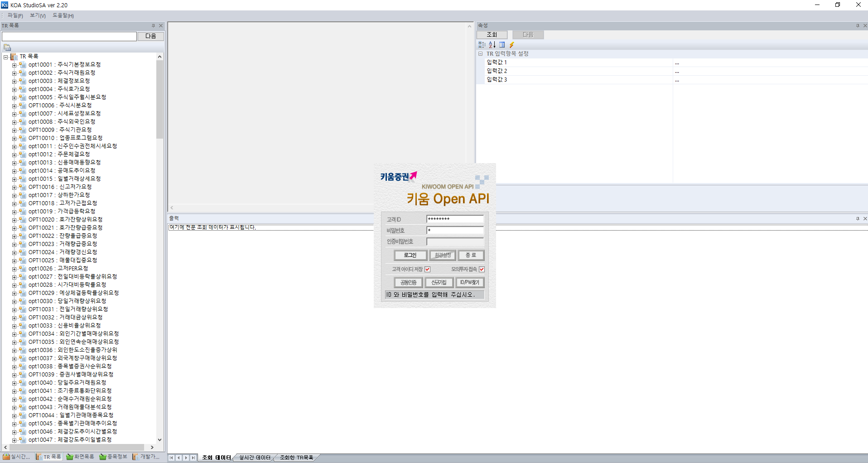Close the 속성 properties panel

(865, 26)
